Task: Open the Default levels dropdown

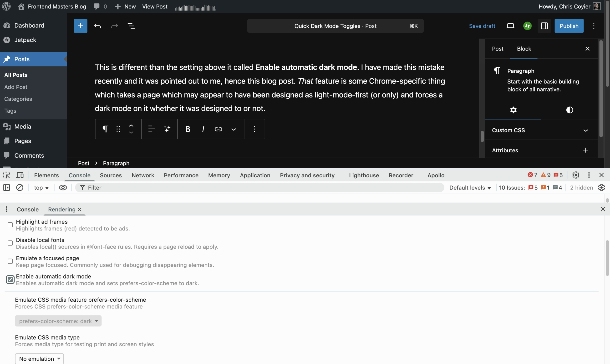Action: point(470,188)
